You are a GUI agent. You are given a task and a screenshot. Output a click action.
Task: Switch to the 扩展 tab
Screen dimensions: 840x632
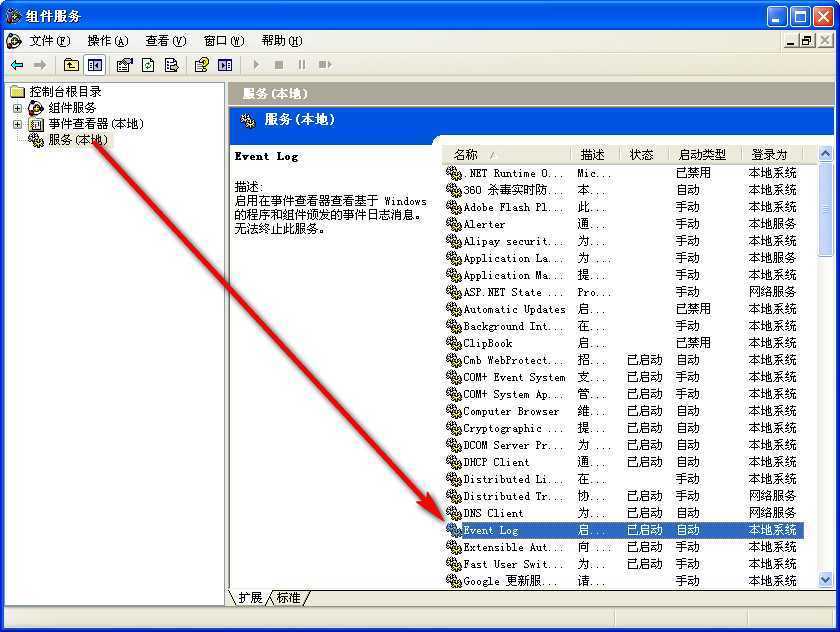click(x=250, y=598)
